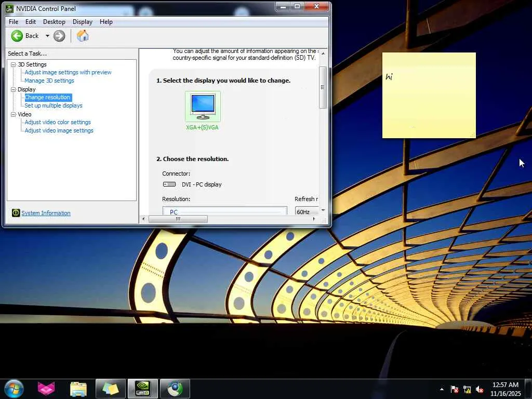The height and width of the screenshot is (399, 532).
Task: Select the XGA+(S)VGA monitor display
Action: click(203, 111)
